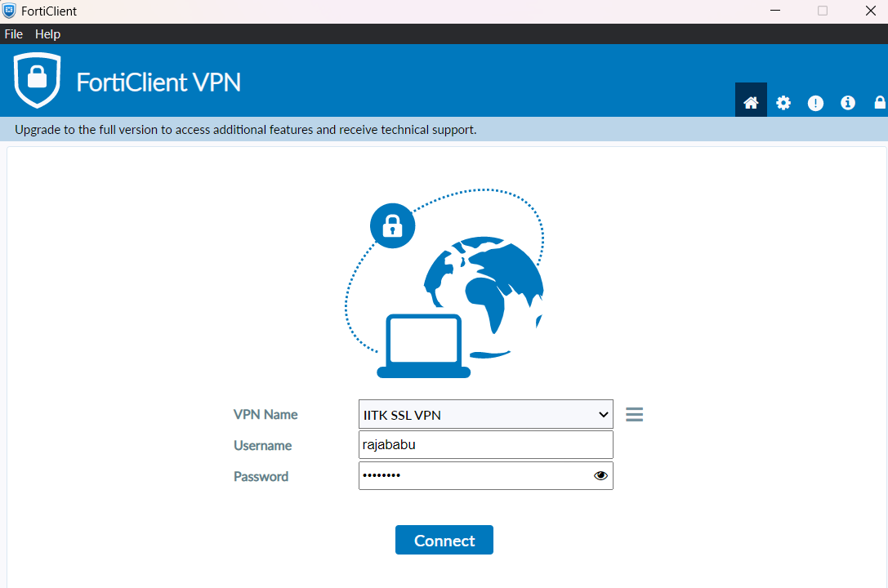888x588 pixels.
Task: Focus the Username input field
Action: [x=486, y=445]
